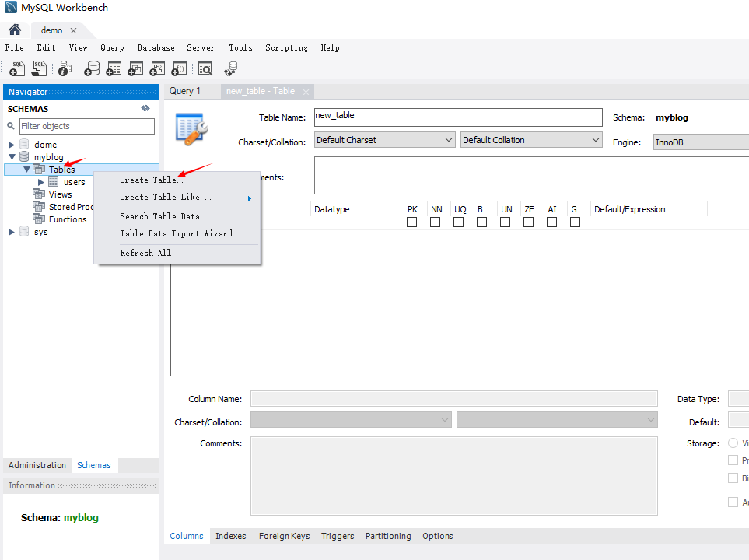Screen dimensions: 749x560
Task: Switch to the Foreign Keys tab
Action: [284, 536]
